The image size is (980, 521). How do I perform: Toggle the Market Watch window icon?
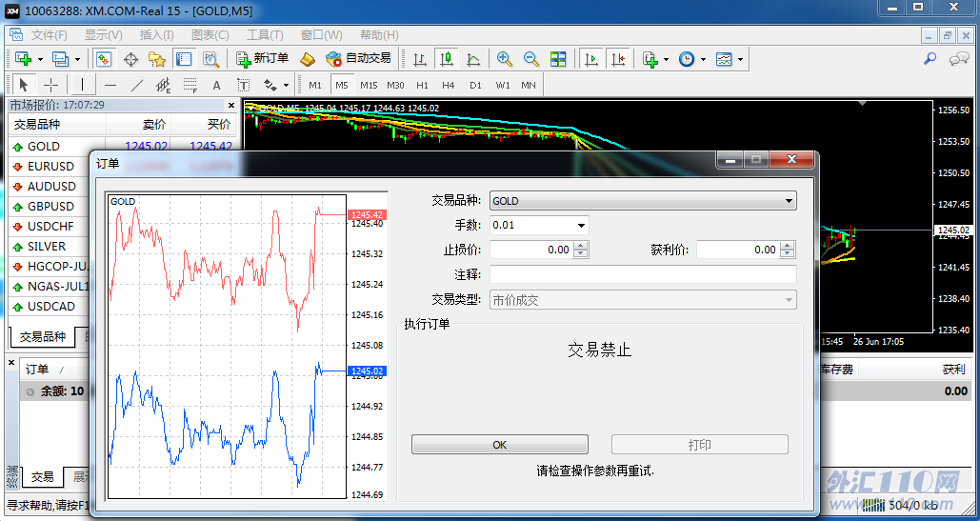[103, 59]
